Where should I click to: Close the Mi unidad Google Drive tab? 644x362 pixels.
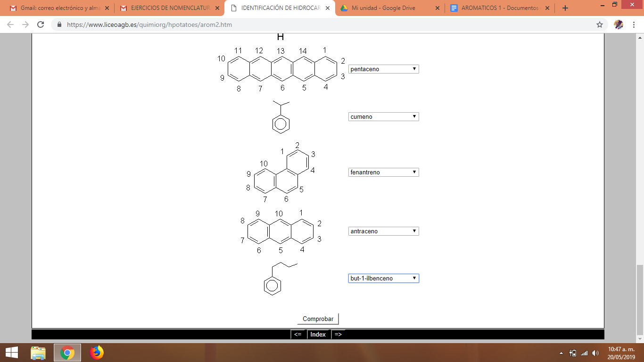(438, 8)
